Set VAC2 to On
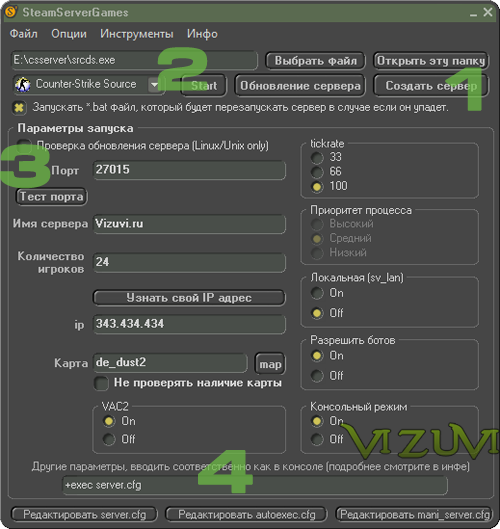Viewport: 500px width, 529px height. point(109,421)
